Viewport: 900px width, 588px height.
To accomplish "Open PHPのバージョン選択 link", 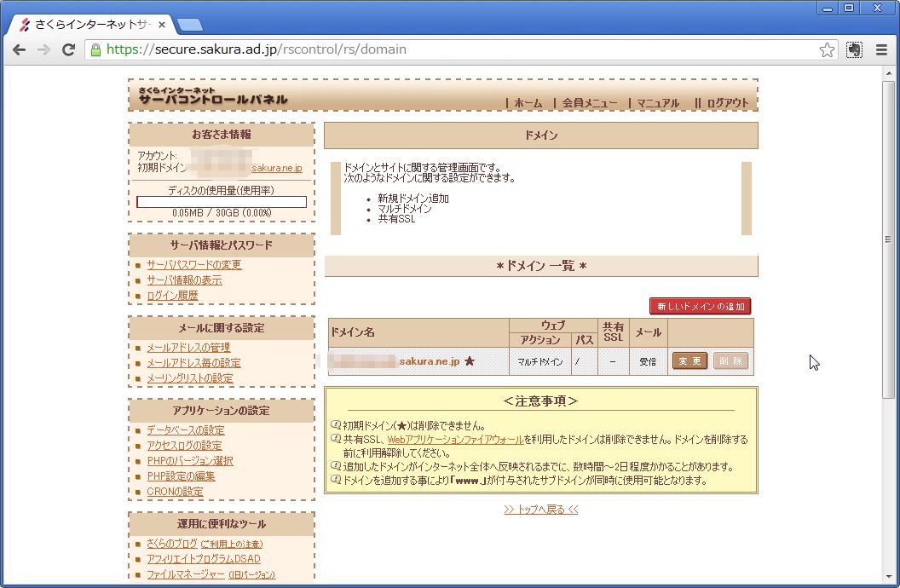I will pyautogui.click(x=190, y=461).
